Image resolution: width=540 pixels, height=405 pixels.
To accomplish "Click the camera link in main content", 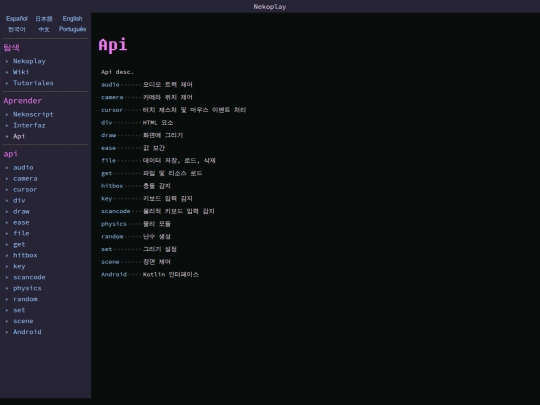I will point(112,97).
